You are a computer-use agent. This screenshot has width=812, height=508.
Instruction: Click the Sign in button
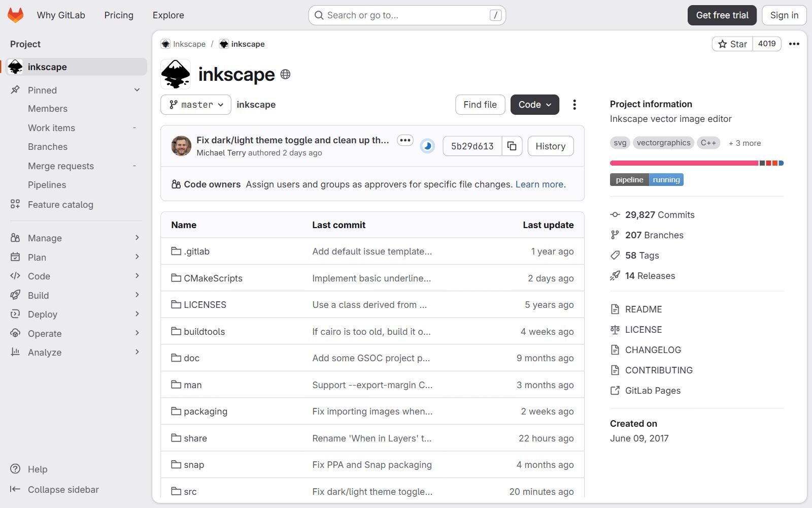click(x=784, y=15)
